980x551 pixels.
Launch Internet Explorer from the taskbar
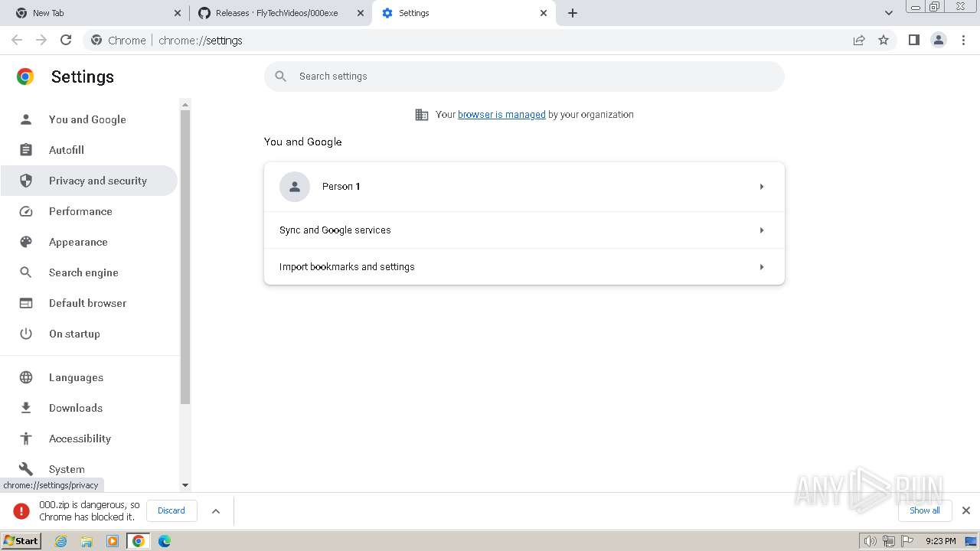(61, 541)
